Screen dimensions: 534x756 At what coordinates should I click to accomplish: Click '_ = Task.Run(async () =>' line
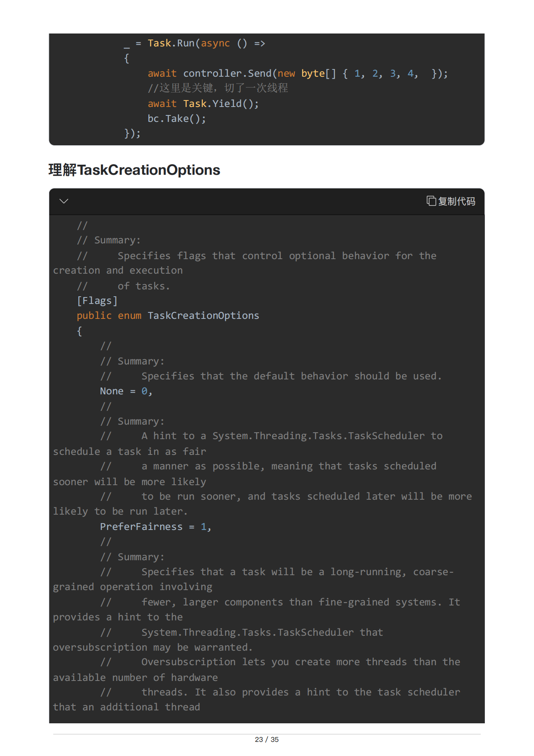(x=194, y=43)
